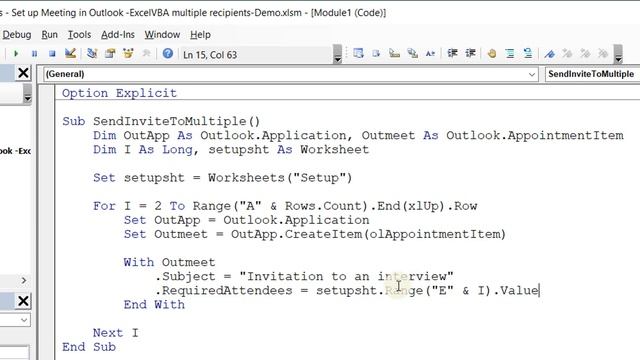
Task: Click 'Set OutApp = Outlook.Application' line
Action: (x=247, y=220)
